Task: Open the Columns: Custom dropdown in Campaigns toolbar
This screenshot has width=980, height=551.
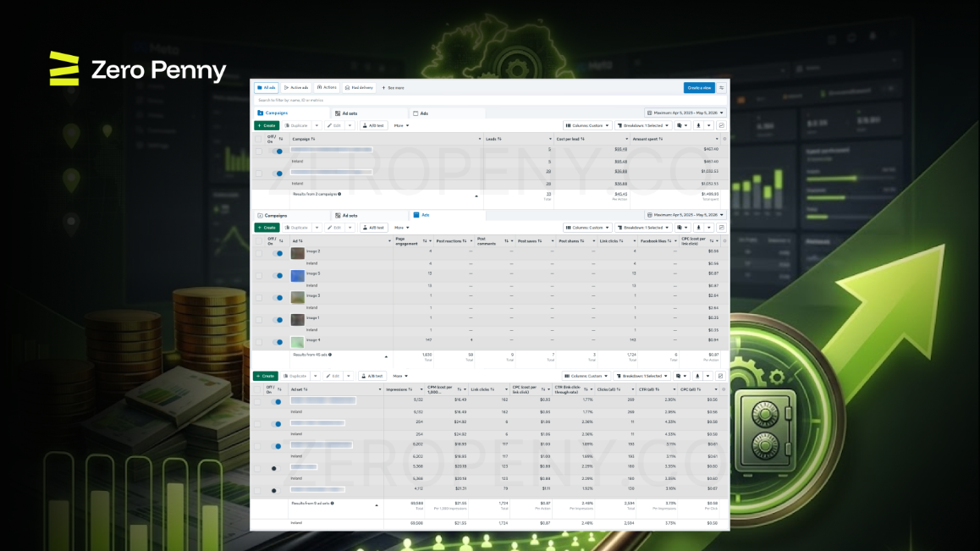Action: tap(586, 125)
